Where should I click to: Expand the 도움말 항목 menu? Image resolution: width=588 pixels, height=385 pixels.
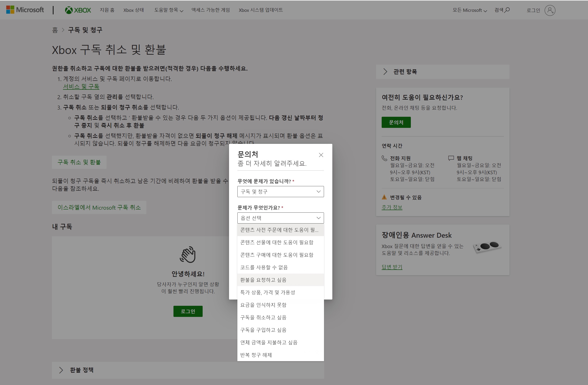click(169, 10)
